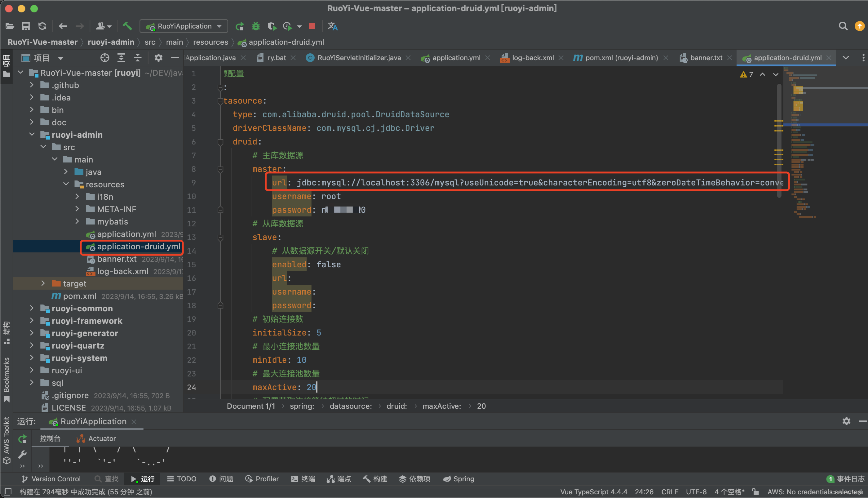Viewport: 868px width, 498px height.
Task: Navigate back with the left arrow
Action: click(x=63, y=26)
